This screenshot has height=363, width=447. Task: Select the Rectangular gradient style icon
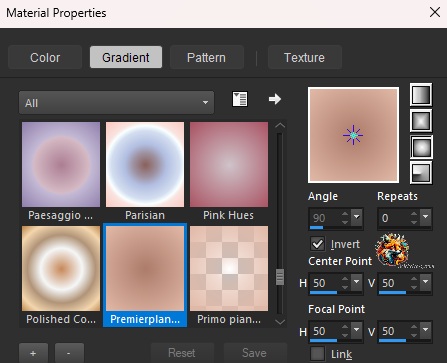coord(421,121)
